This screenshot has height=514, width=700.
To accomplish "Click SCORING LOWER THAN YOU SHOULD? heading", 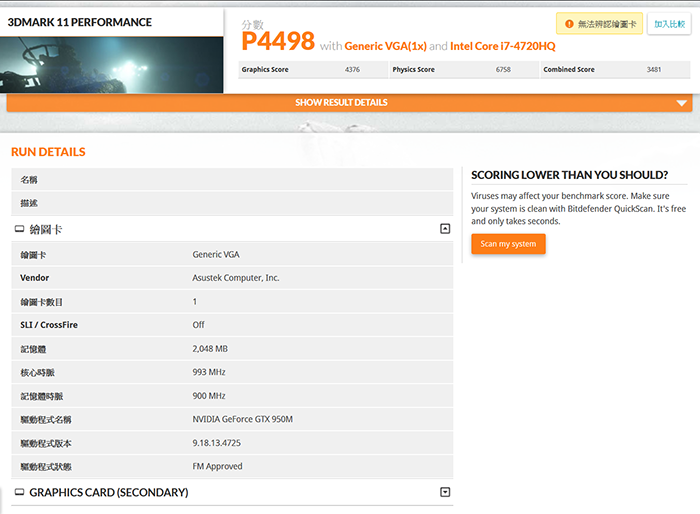I will point(570,175).
